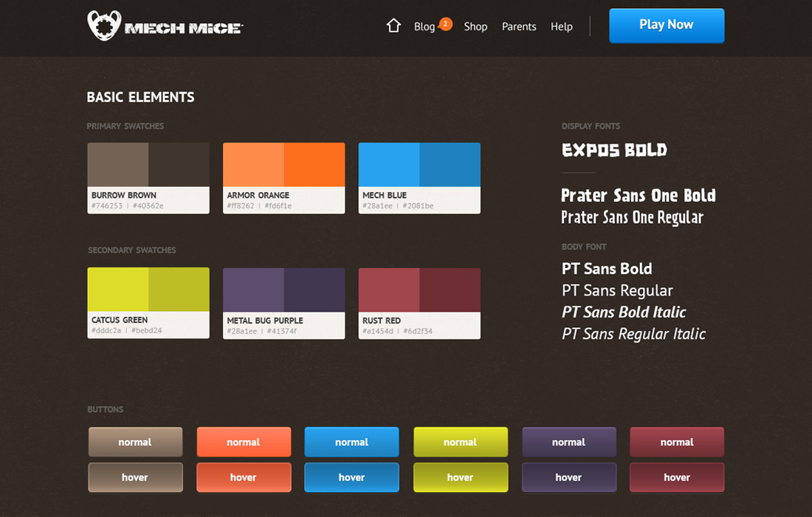Visit the Help page

561,27
